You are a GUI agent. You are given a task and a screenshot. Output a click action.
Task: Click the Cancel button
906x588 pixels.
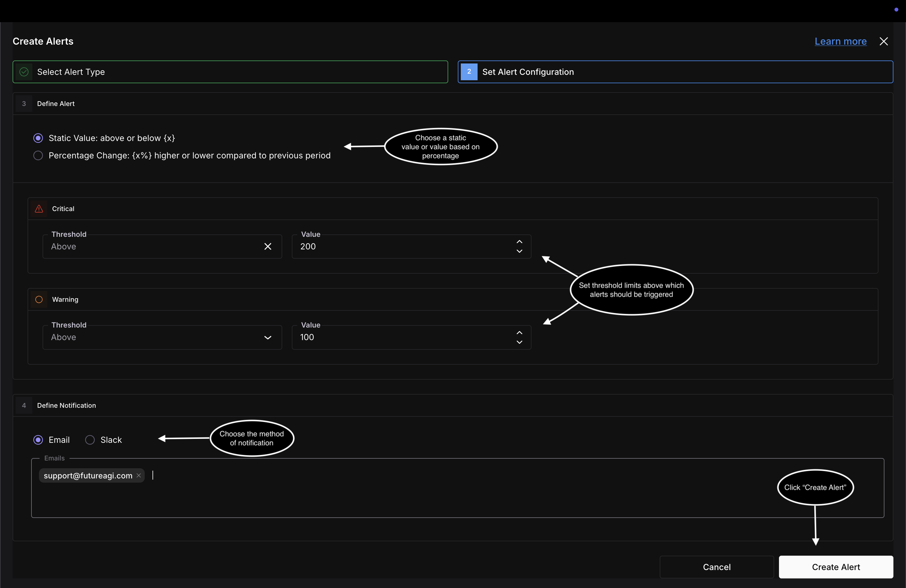[716, 567]
